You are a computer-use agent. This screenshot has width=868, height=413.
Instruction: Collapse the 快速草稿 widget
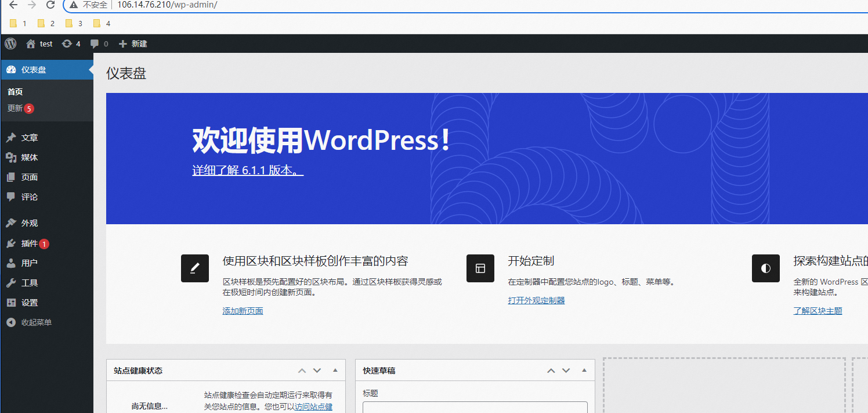click(x=584, y=370)
